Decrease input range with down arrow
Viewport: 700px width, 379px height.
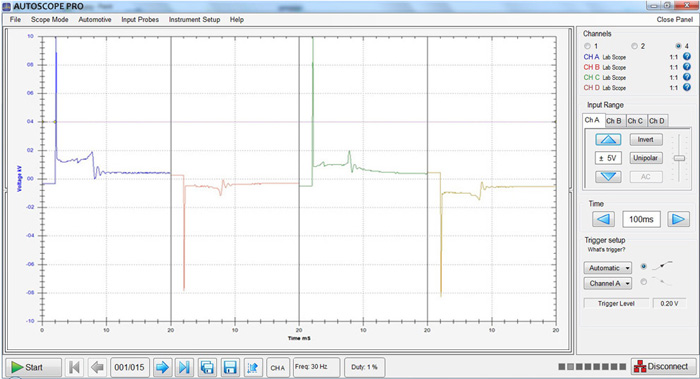click(608, 177)
